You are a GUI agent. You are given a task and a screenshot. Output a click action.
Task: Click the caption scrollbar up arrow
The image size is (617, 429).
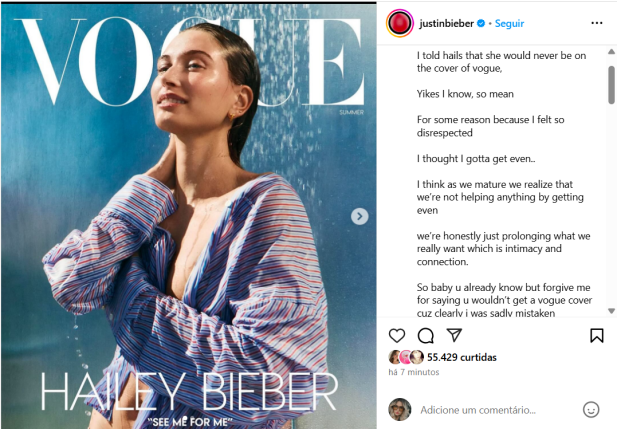pos(611,52)
